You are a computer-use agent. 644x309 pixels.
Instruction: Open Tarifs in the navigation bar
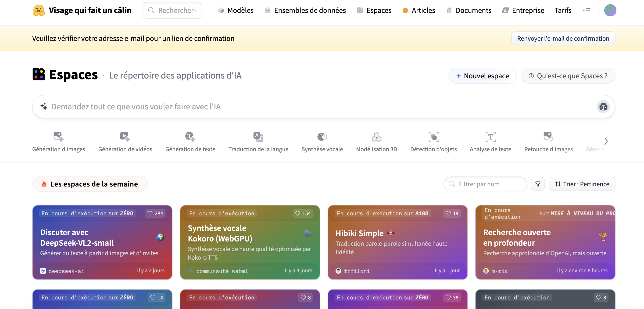point(563,10)
